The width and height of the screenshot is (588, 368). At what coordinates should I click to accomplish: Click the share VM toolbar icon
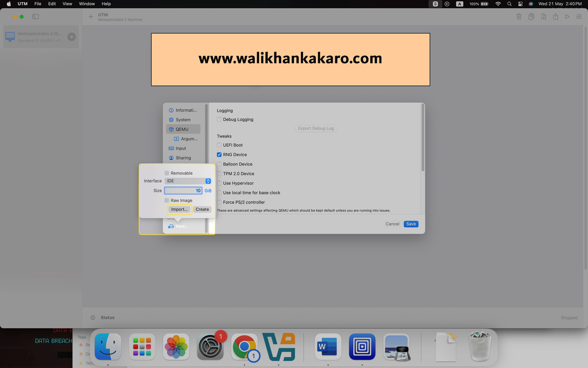point(555,17)
